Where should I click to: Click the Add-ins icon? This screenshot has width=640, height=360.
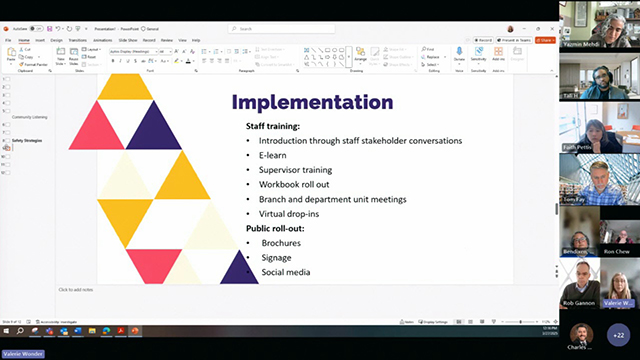coord(498,54)
